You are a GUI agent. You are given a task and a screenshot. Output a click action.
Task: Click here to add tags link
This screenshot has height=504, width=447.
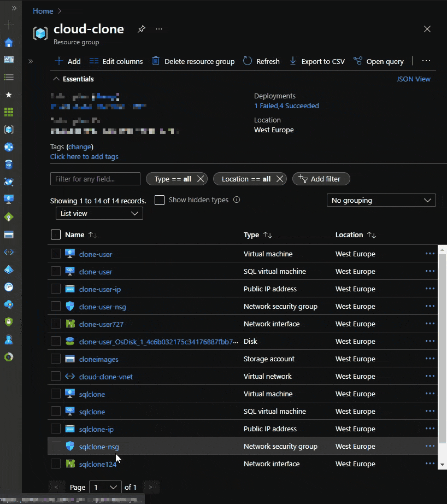[84, 156]
